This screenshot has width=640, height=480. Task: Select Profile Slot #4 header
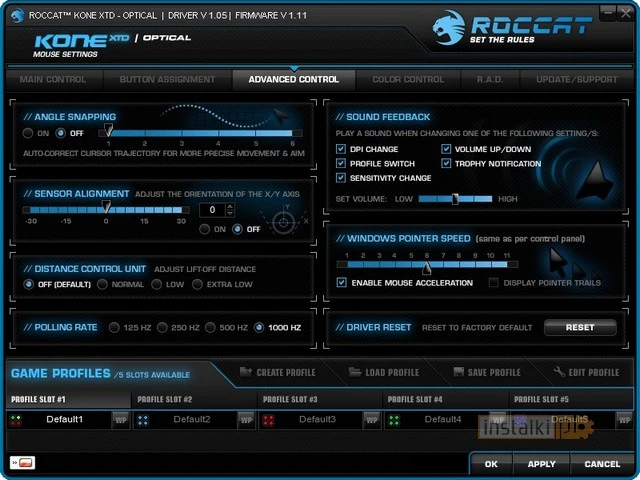(446, 399)
